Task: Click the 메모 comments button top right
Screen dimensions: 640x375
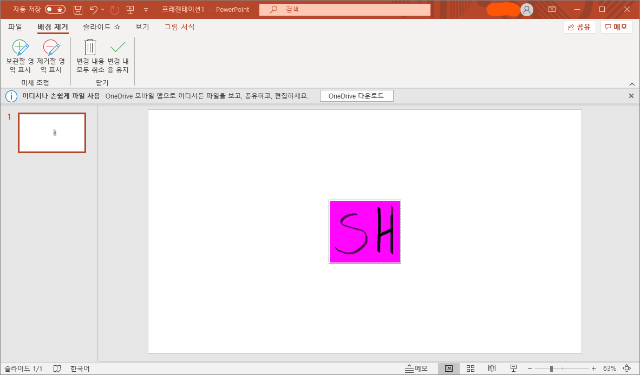Action: 616,27
